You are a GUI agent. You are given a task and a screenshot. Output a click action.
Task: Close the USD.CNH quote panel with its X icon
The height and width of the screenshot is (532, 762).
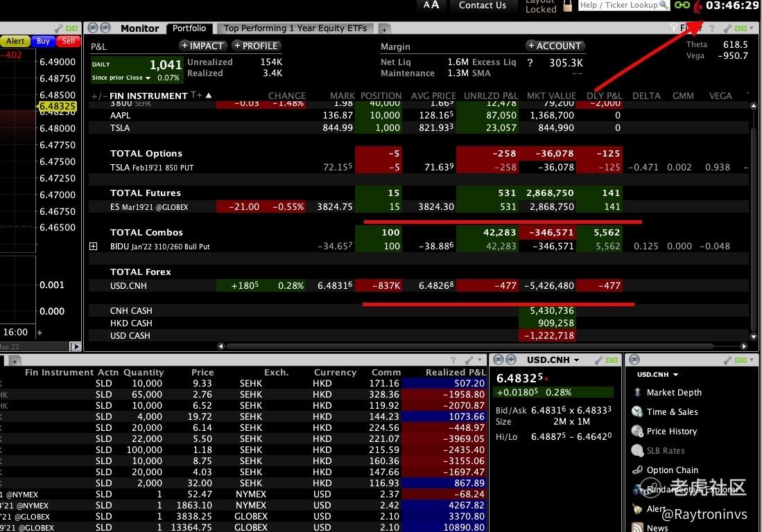[498, 360]
